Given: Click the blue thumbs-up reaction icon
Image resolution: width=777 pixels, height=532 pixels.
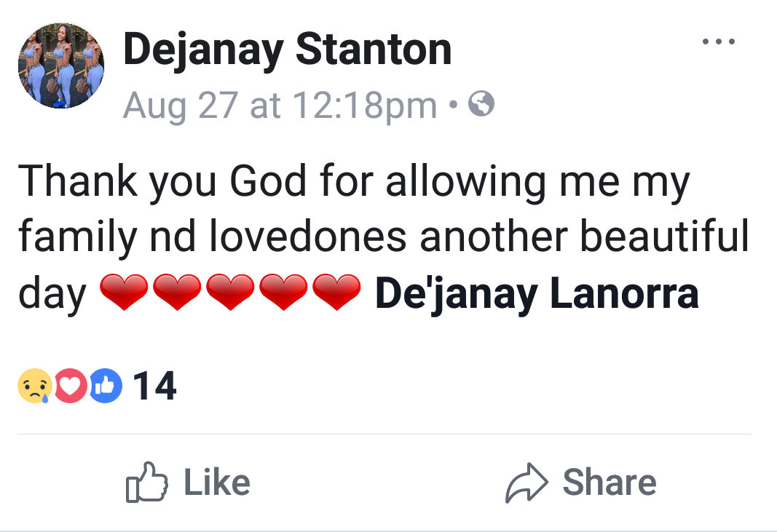Looking at the screenshot, I should click(x=106, y=386).
